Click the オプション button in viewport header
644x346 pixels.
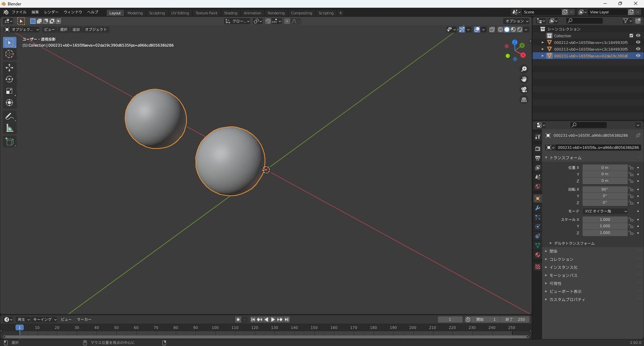point(517,21)
